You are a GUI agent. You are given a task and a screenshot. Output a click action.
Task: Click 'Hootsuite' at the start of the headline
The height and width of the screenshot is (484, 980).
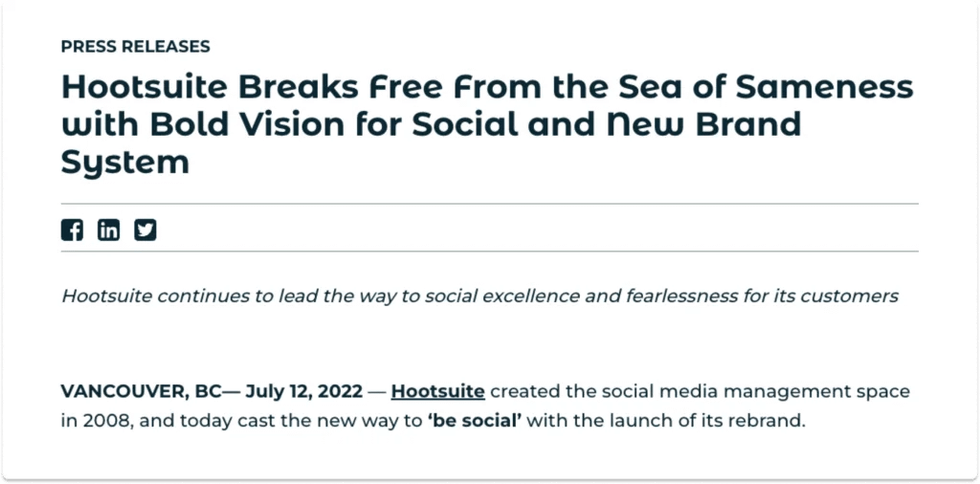point(145,87)
